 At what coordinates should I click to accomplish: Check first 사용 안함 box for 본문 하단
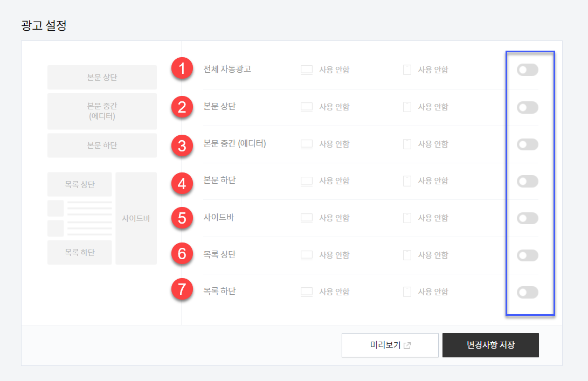click(x=306, y=181)
